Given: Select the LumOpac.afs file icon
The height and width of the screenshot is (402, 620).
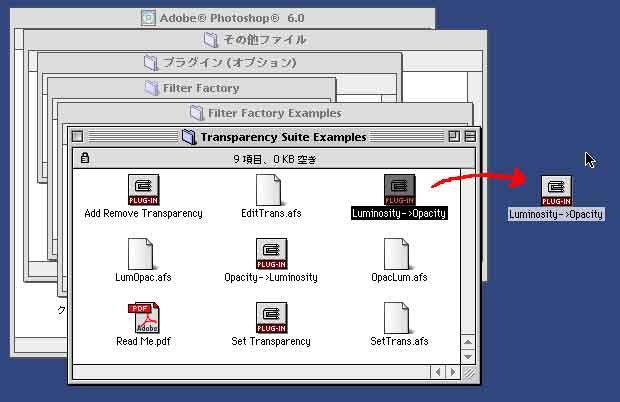Looking at the screenshot, I should coord(143,254).
